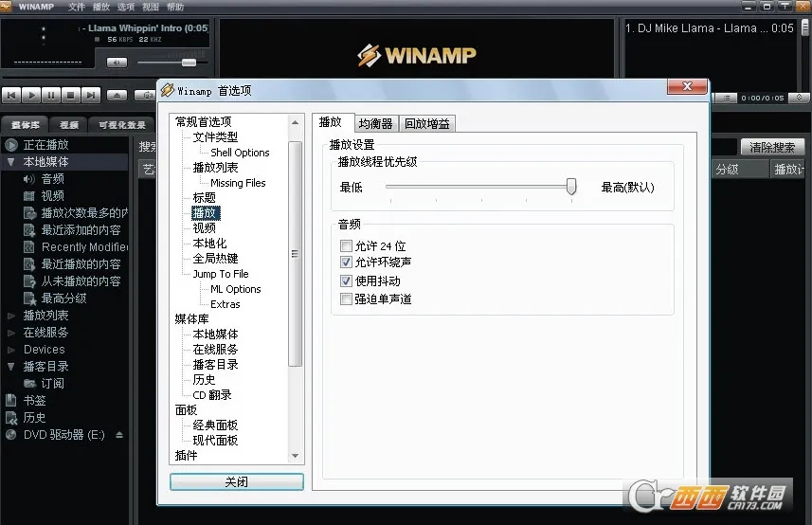Enable the 允许 24 位 checkbox
812x525 pixels.
coord(346,246)
